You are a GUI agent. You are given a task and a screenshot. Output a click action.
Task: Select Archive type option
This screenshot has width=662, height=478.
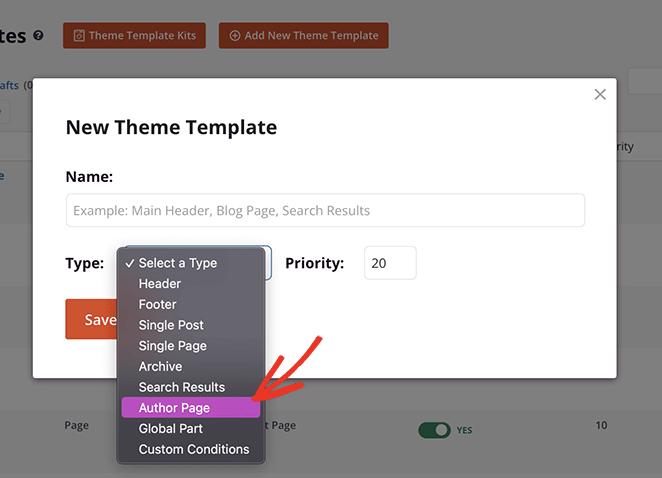(191, 367)
